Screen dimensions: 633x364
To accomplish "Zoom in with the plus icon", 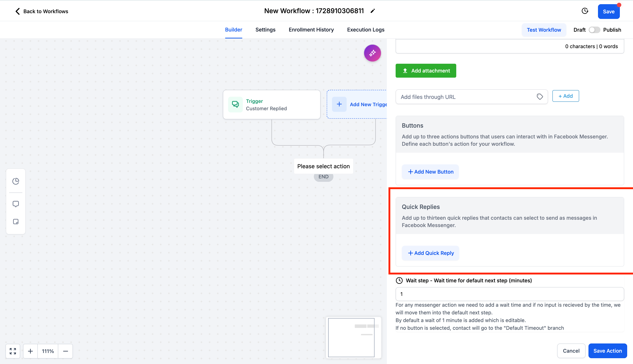I will (x=30, y=351).
